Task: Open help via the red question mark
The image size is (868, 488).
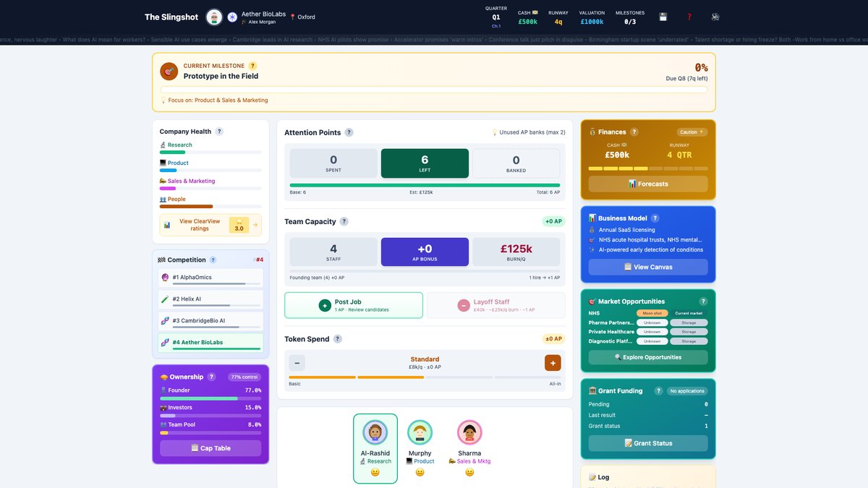Action: (689, 17)
